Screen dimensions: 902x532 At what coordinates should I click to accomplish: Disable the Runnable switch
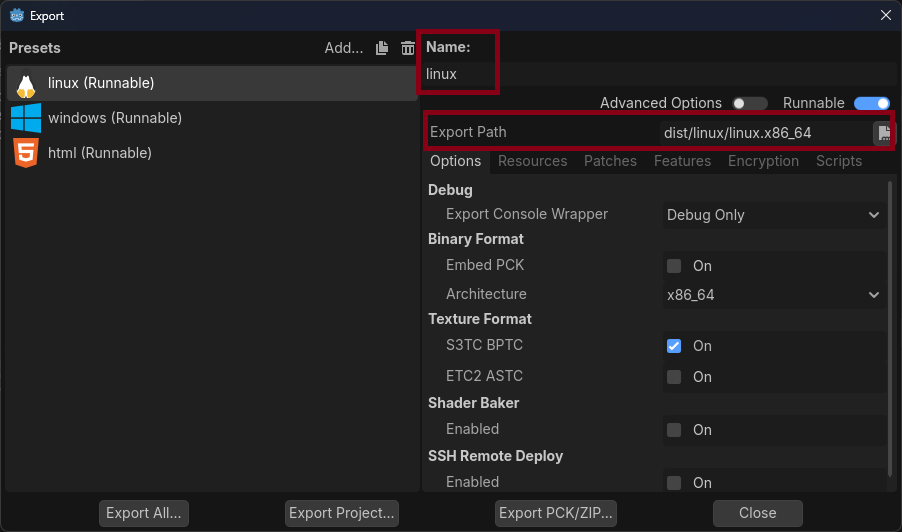pos(871,103)
